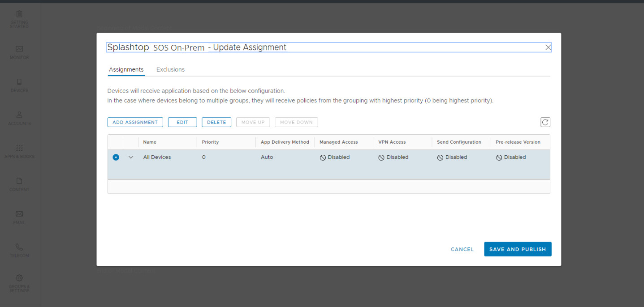Open Getting Started in the sidebar
644x307 pixels.
(19, 19)
